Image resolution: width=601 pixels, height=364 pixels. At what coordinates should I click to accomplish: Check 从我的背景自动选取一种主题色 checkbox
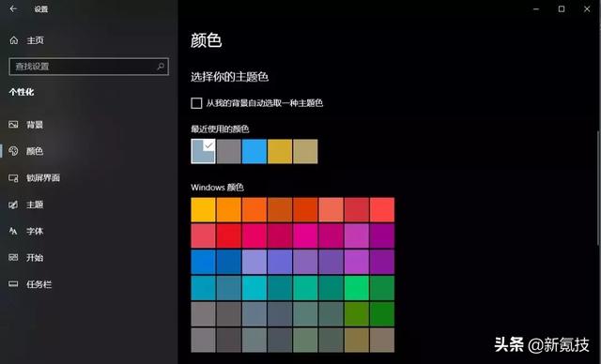(196, 103)
